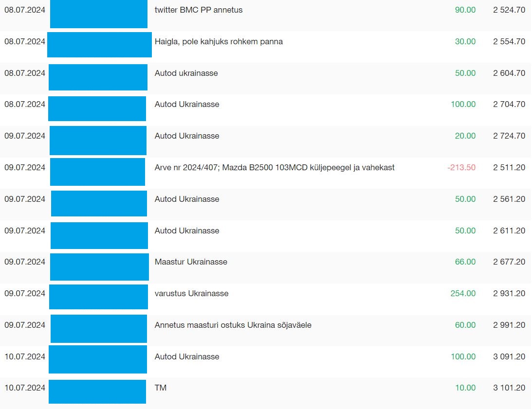
Task: Click balance 2 704.70 on 08.07.2024
Action: [x=509, y=104]
